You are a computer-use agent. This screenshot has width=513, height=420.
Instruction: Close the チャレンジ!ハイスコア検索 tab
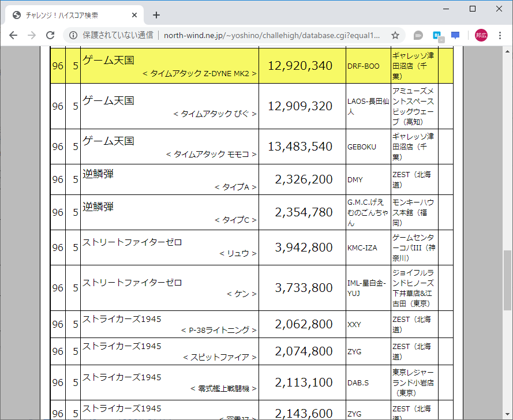(x=134, y=15)
